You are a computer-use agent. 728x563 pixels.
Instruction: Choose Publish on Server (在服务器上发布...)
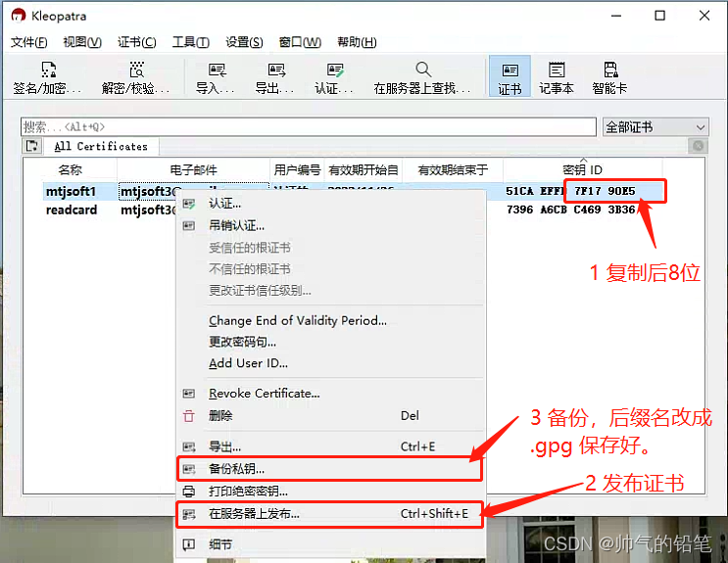point(330,514)
